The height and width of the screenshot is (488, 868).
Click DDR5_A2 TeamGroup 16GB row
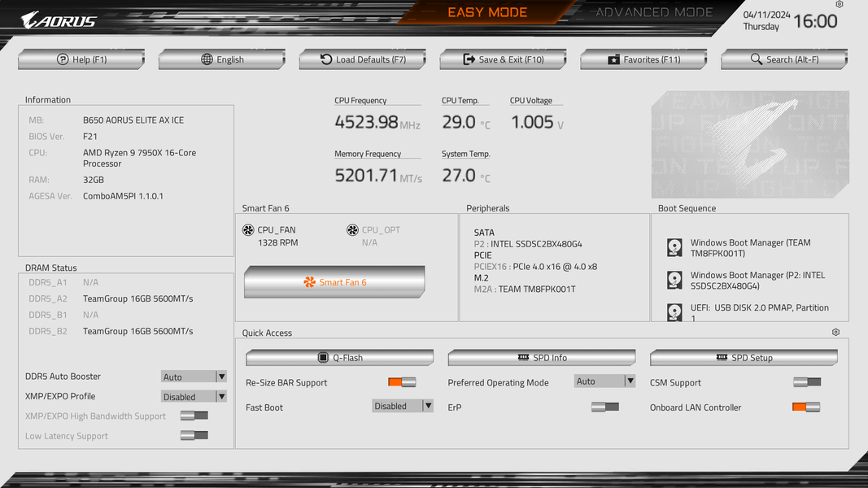111,298
